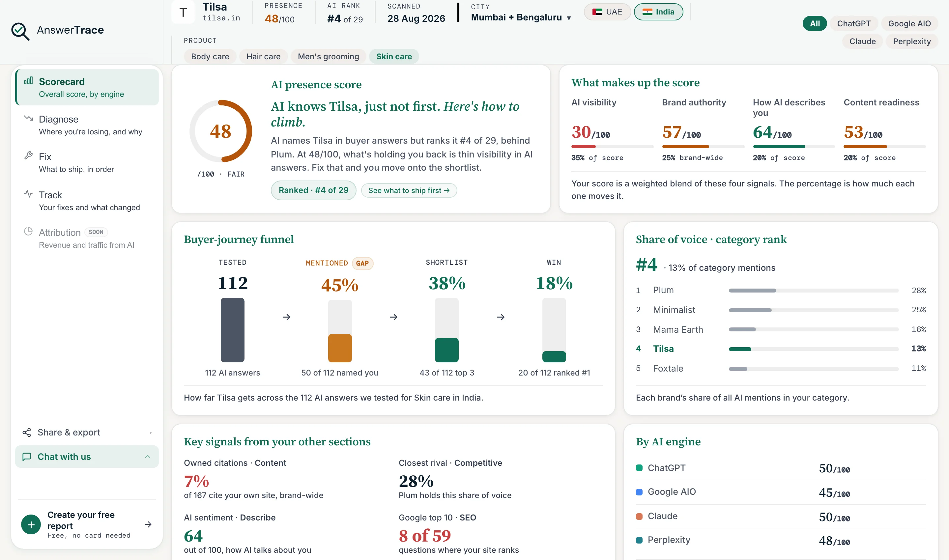
Task: Select the Men's grooming product tab
Action: point(329,57)
